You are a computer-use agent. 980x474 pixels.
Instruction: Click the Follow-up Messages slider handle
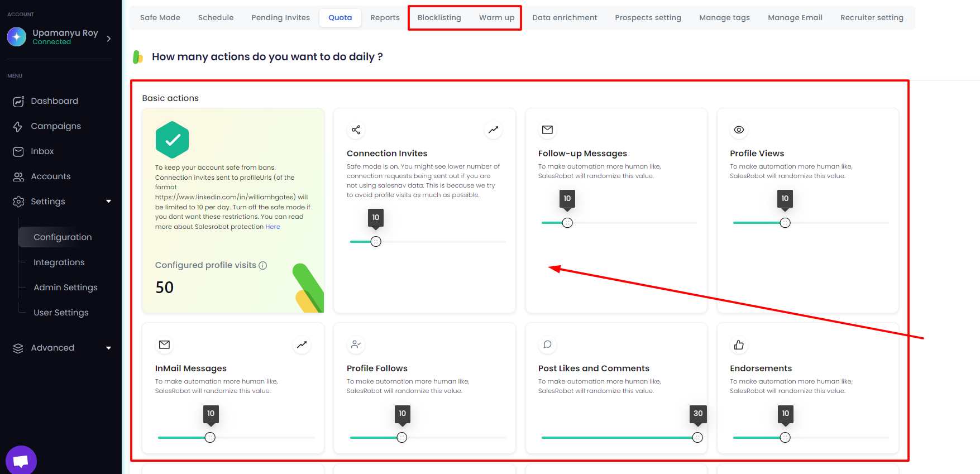pyautogui.click(x=567, y=223)
